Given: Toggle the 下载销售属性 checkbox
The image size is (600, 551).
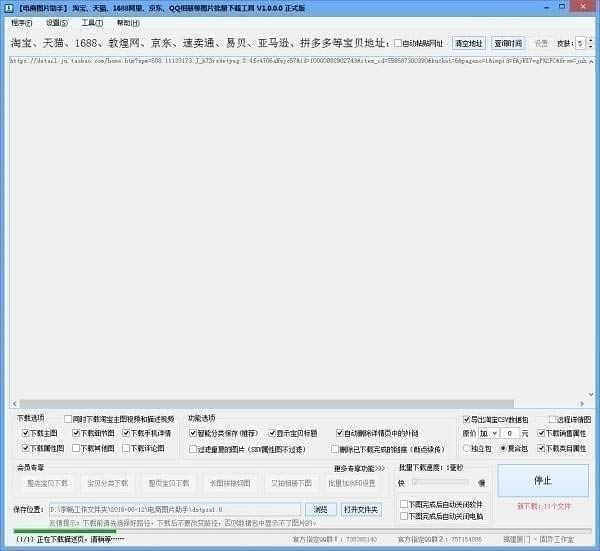Looking at the screenshot, I should tap(541, 433).
